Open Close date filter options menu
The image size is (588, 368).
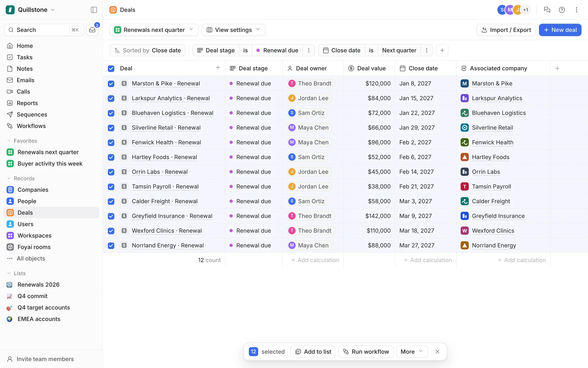pyautogui.click(x=427, y=50)
